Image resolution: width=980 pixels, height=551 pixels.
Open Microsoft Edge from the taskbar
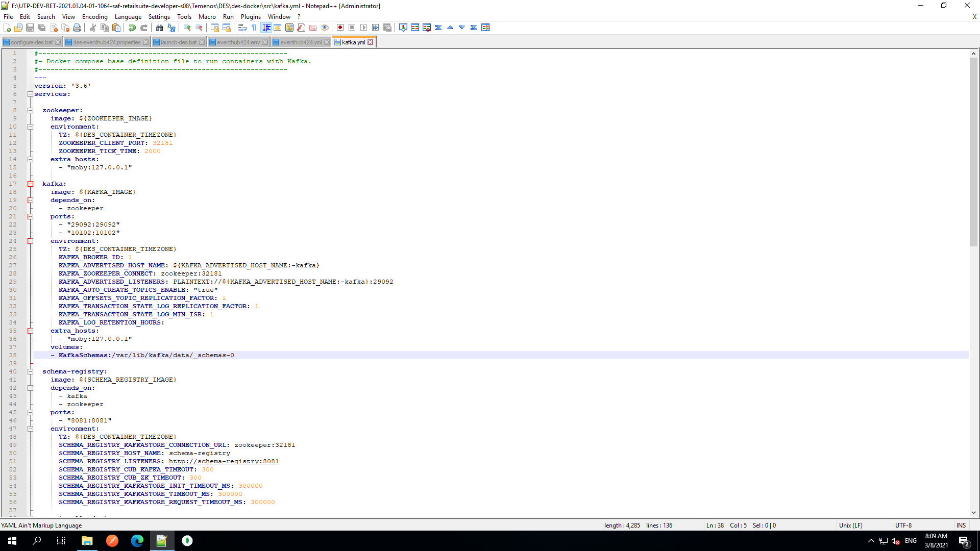(x=137, y=541)
